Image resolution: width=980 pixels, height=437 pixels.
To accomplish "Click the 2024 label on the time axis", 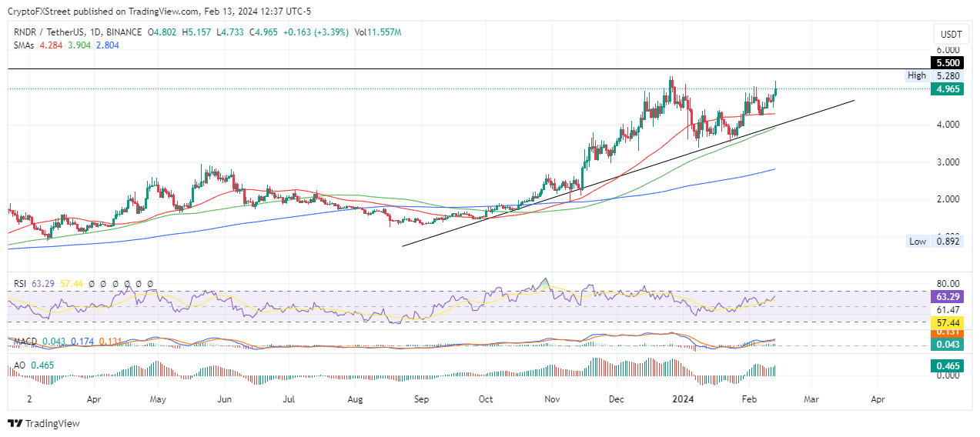I will coord(683,400).
